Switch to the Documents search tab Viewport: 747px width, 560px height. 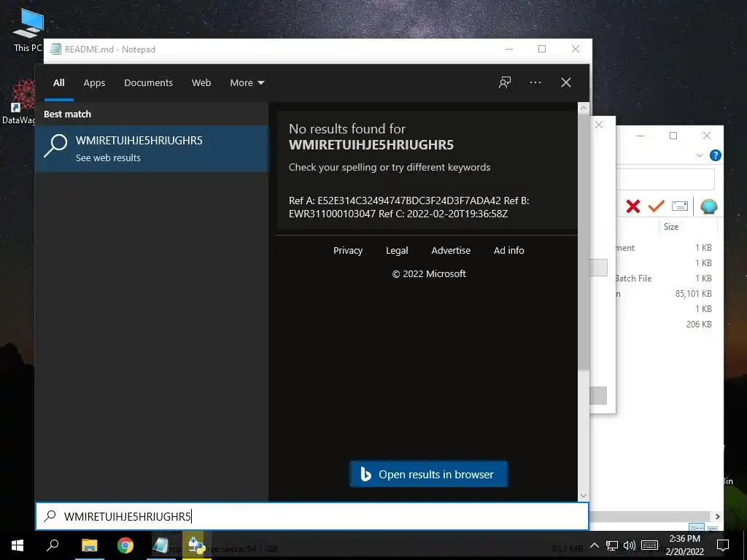[x=148, y=83]
